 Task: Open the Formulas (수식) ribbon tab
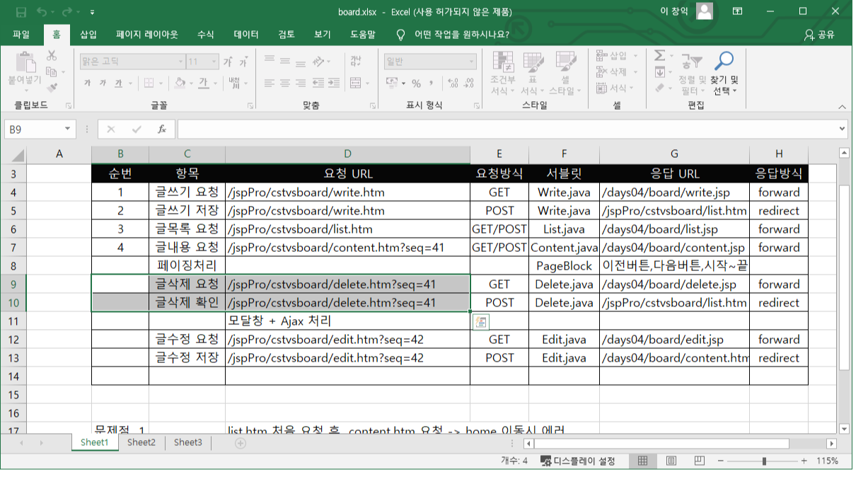coord(206,35)
